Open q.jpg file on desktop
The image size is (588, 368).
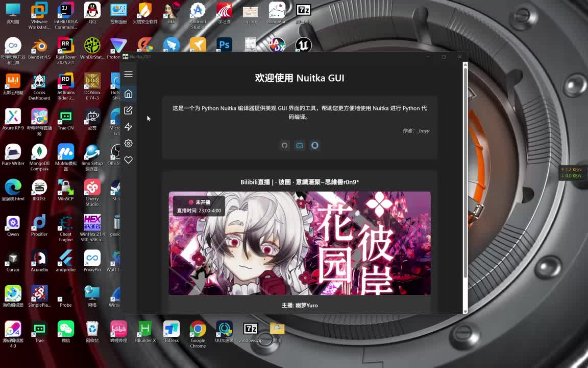click(251, 14)
